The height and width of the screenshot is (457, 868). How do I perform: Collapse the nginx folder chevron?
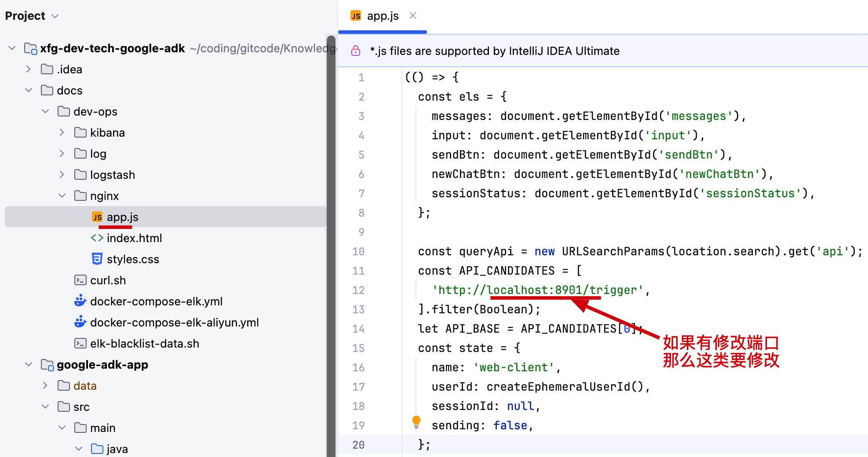(62, 196)
